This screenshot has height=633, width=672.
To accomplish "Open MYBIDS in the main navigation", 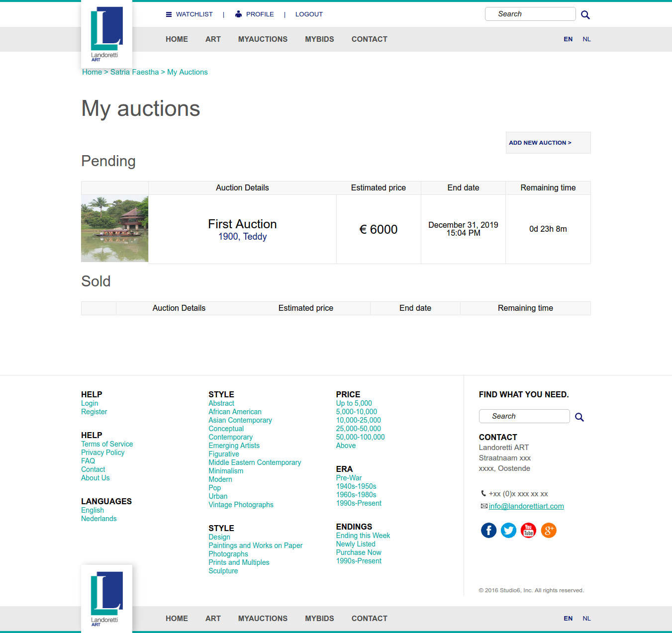I will pyautogui.click(x=319, y=39).
